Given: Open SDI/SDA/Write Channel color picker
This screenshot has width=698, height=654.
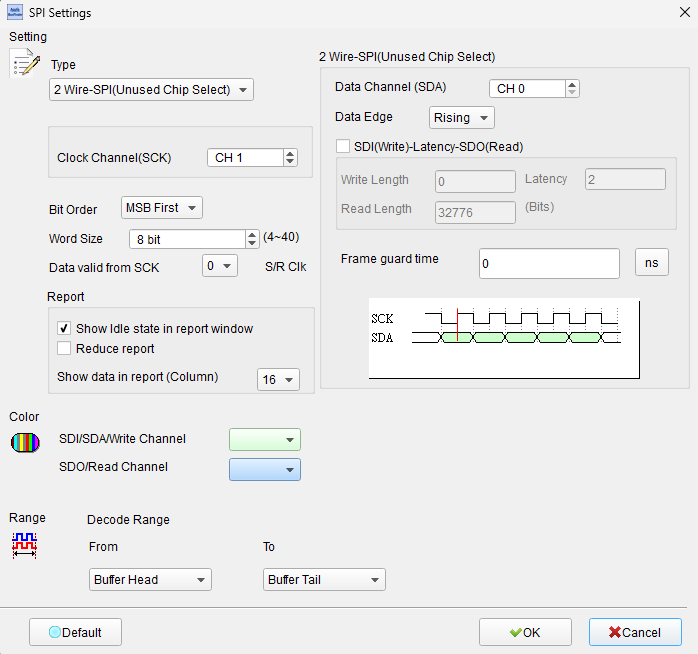Looking at the screenshot, I should [x=265, y=440].
